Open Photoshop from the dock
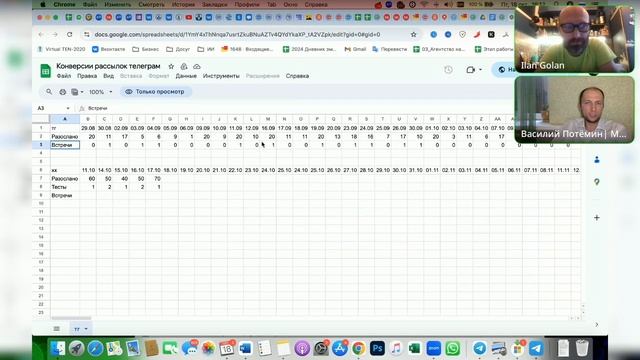 377,349
